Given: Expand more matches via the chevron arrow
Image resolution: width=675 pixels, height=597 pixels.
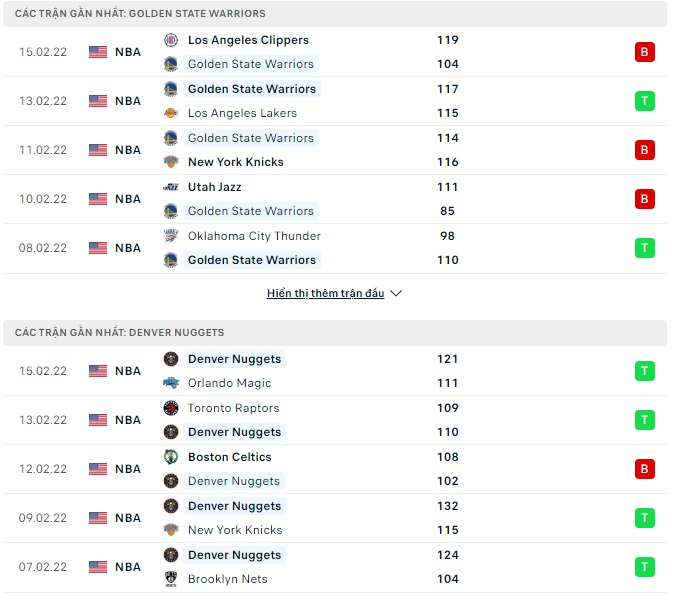Looking at the screenshot, I should point(396,294).
